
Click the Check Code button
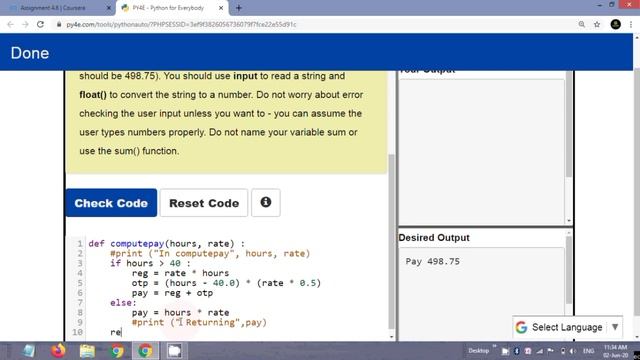(x=111, y=203)
